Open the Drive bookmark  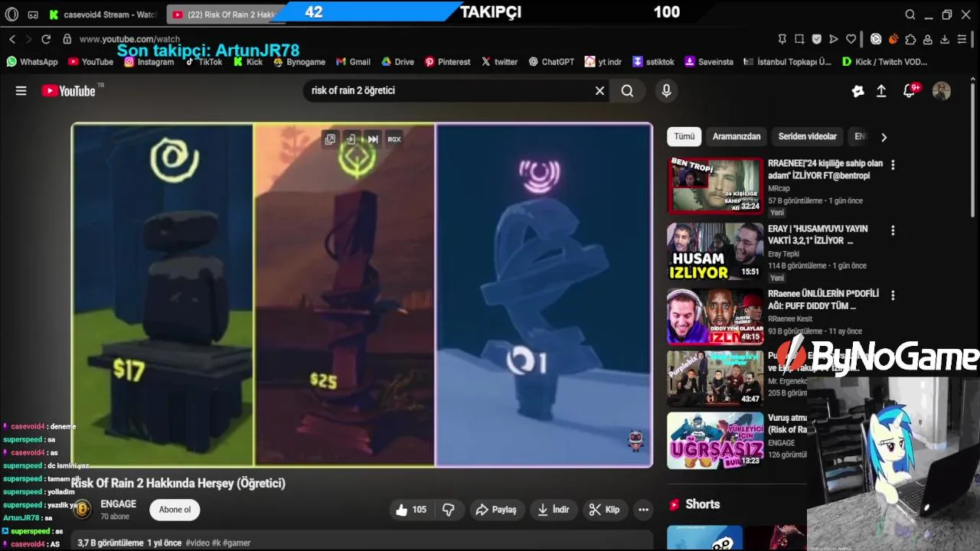tap(397, 62)
